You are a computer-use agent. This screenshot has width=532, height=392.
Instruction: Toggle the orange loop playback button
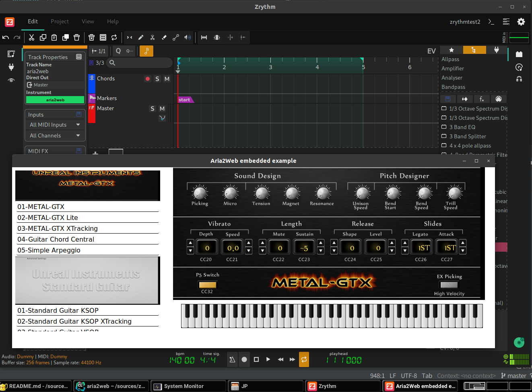pyautogui.click(x=304, y=359)
